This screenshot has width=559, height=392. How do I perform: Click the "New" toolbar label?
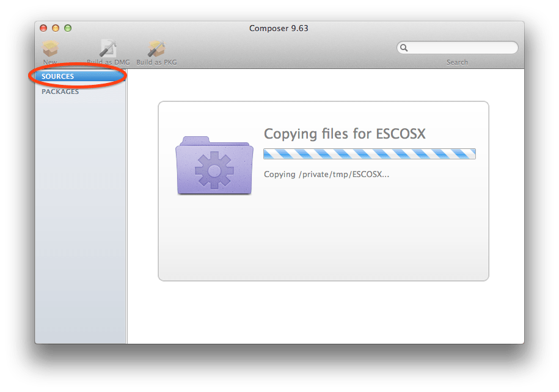50,62
